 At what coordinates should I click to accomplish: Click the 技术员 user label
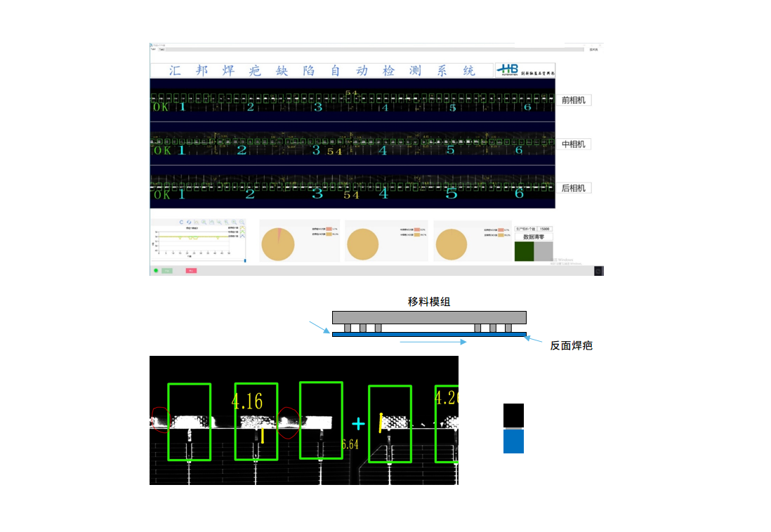594,50
